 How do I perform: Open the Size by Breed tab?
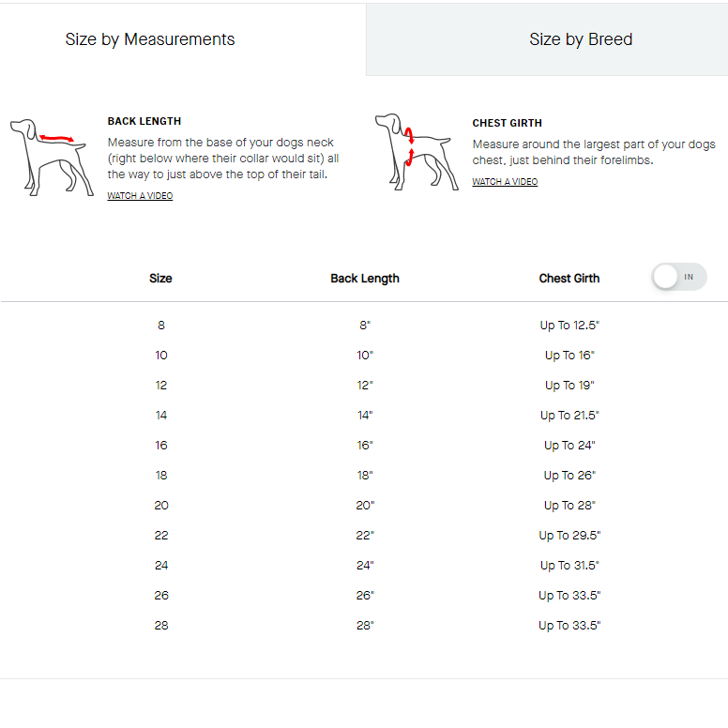tap(581, 39)
